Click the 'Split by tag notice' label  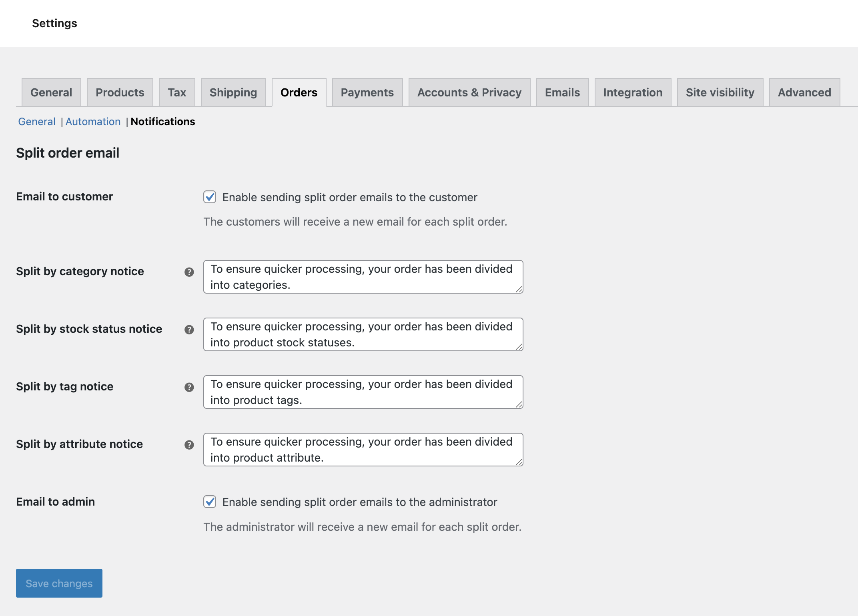coord(65,387)
